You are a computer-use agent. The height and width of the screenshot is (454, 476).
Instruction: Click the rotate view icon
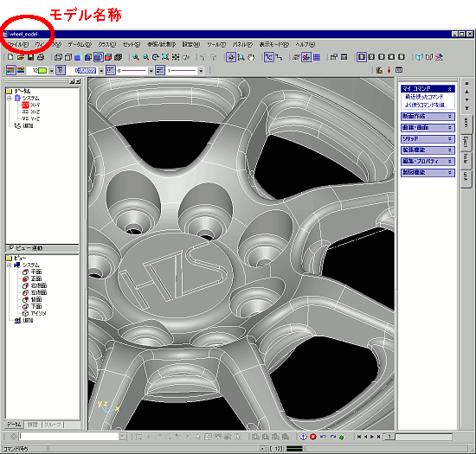156,57
